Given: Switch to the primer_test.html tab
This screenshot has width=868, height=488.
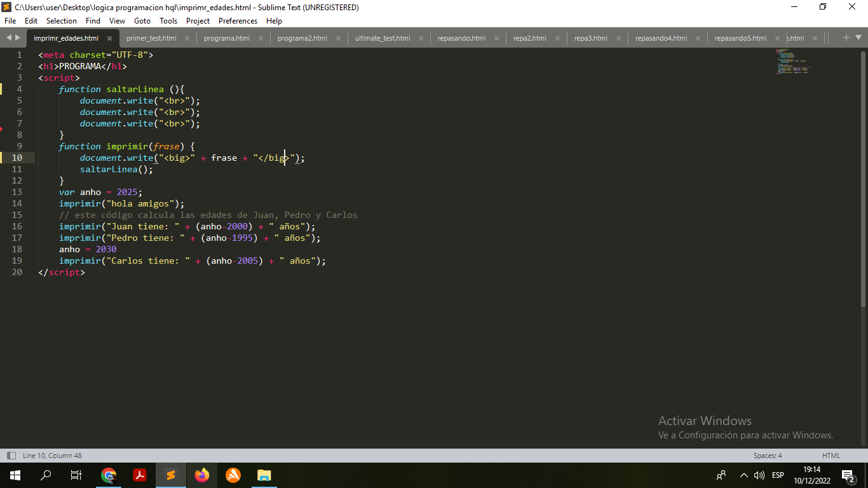Looking at the screenshot, I should click(x=151, y=38).
